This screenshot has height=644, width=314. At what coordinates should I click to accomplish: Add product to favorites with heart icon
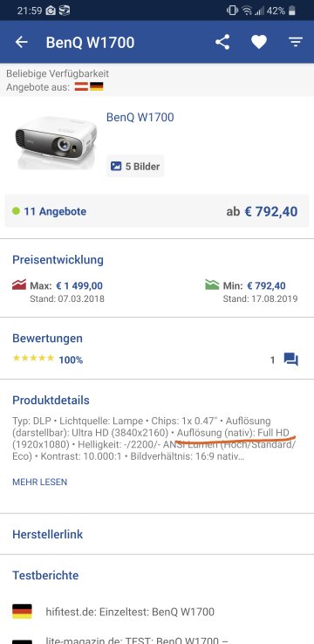[x=259, y=42]
